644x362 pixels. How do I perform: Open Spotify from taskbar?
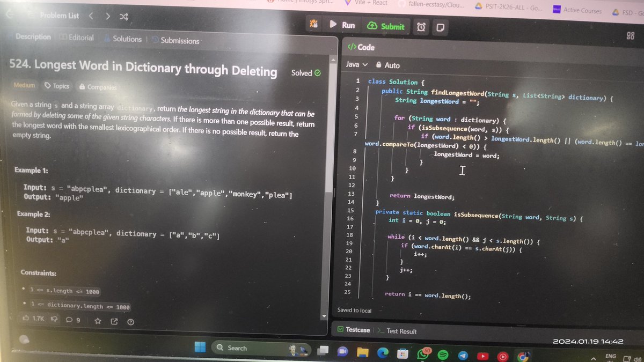pyautogui.click(x=443, y=354)
